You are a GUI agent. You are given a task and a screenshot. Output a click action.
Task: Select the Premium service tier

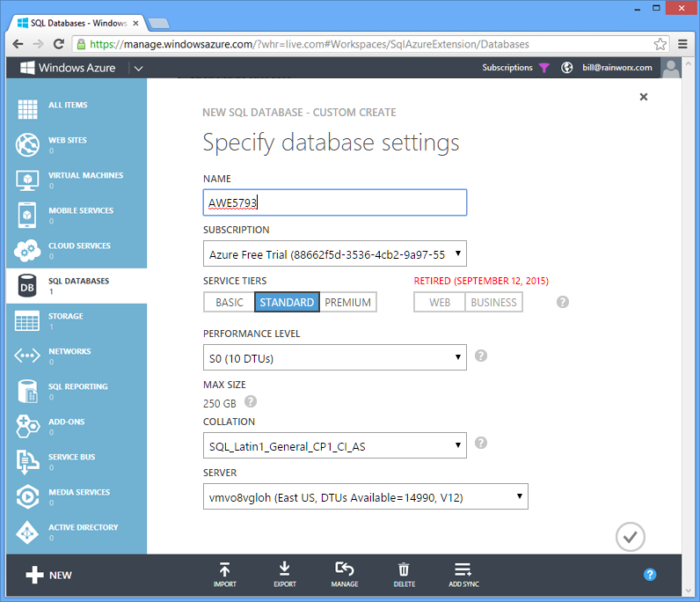[347, 303]
